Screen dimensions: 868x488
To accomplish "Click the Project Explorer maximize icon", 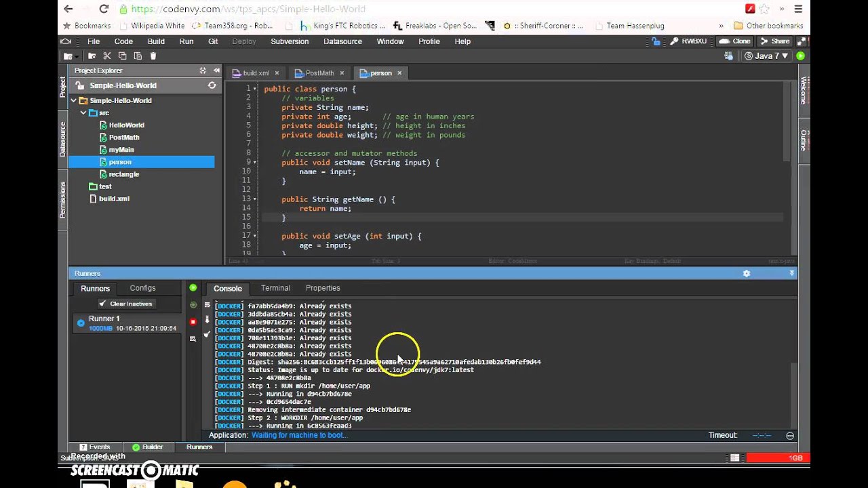I will coord(203,70).
